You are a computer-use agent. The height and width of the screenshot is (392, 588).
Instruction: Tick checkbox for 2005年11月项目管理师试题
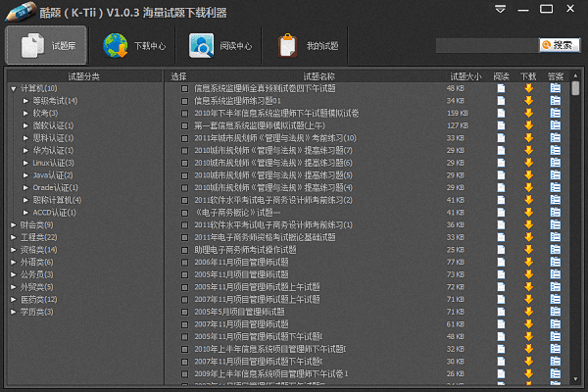[184, 274]
